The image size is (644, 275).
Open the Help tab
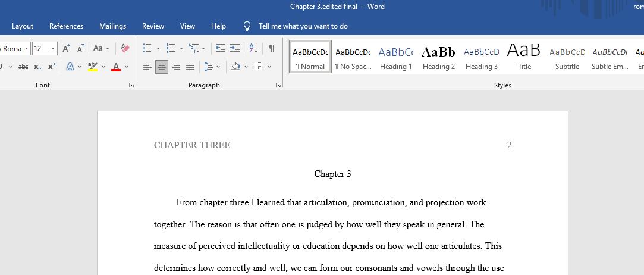(x=218, y=26)
